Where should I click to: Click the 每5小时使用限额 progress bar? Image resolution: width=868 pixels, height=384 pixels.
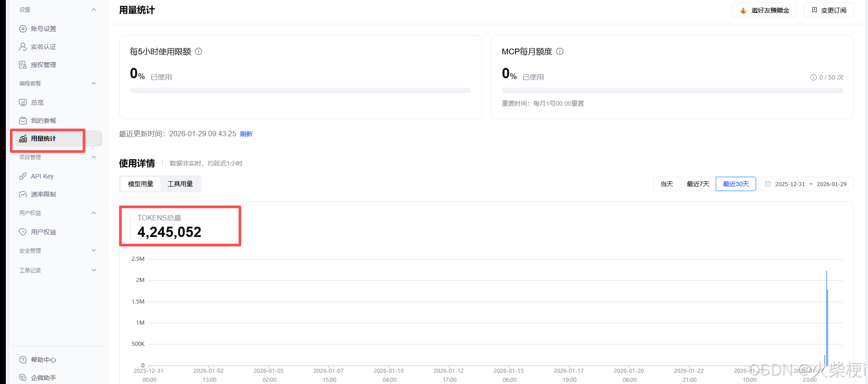[300, 90]
